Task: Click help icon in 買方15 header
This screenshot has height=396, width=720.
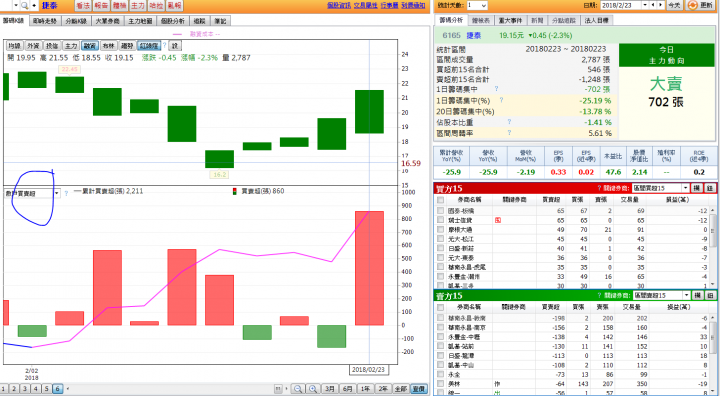Action: 599,188
